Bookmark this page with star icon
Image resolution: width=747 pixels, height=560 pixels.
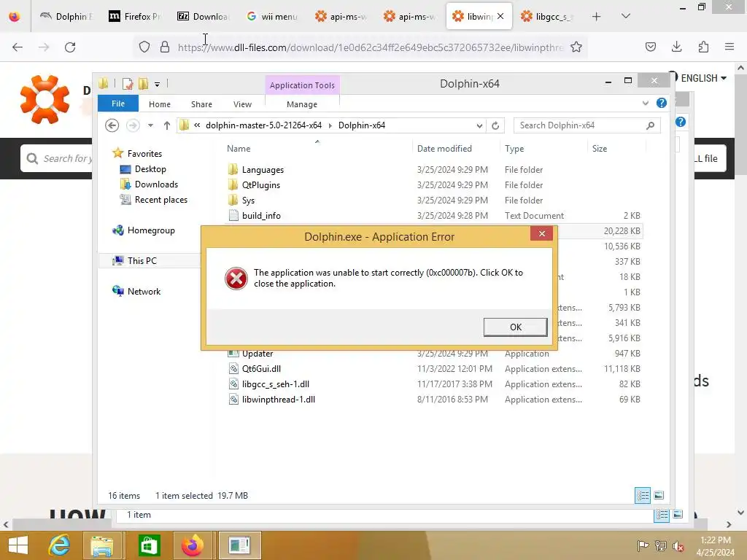(x=576, y=47)
